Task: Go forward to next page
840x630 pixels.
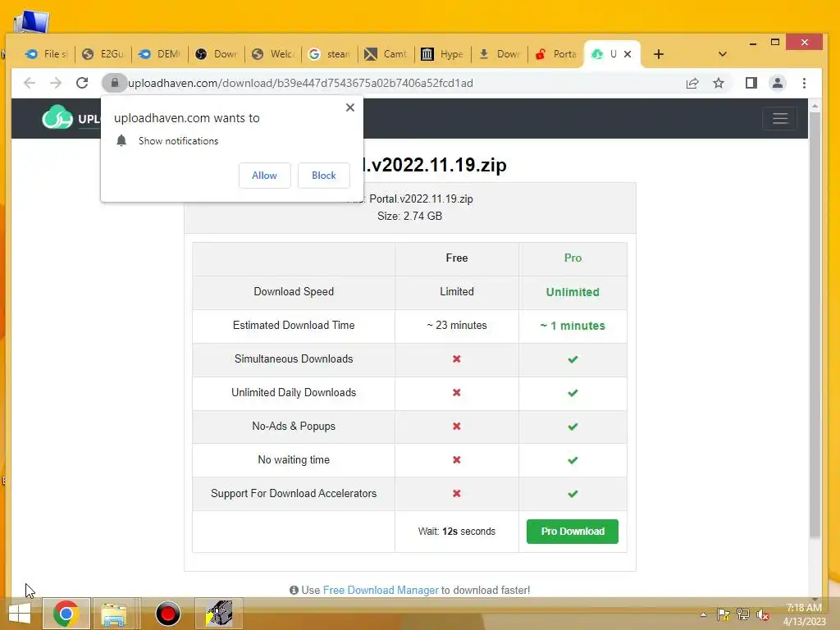Action: pyautogui.click(x=56, y=83)
